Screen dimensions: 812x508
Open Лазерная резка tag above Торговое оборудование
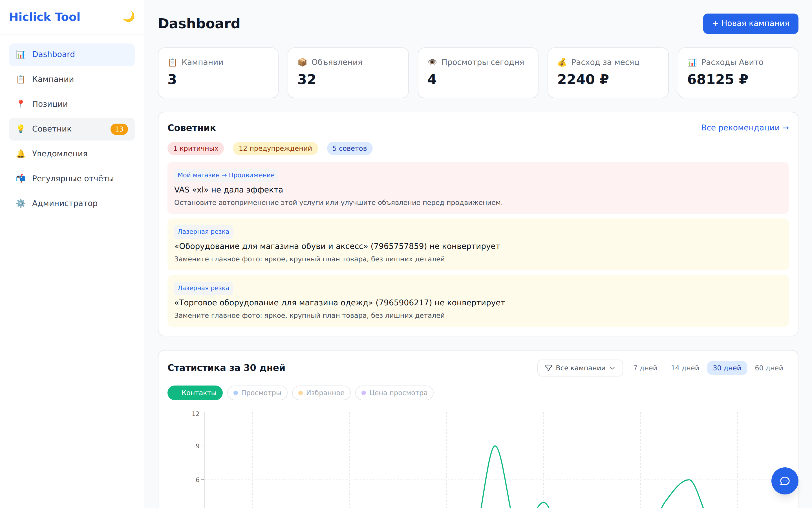203,288
